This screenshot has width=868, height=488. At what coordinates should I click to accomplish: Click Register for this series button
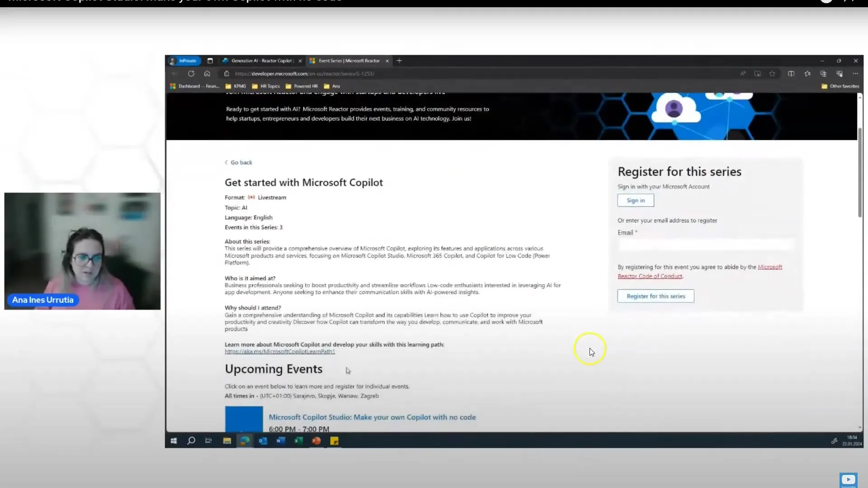coord(656,296)
